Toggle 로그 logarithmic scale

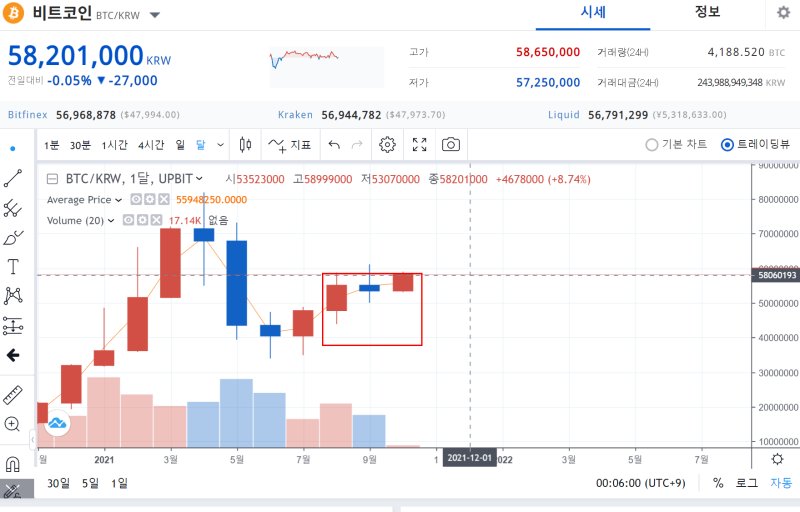[x=747, y=483]
